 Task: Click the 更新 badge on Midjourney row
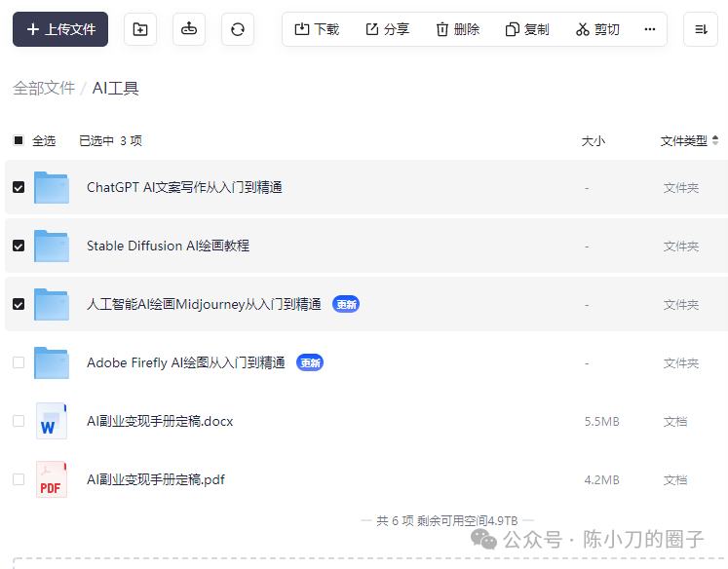346,304
